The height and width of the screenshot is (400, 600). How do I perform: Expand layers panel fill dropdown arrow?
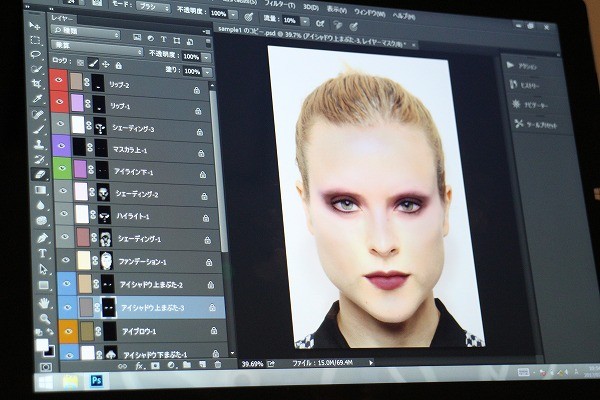point(207,72)
